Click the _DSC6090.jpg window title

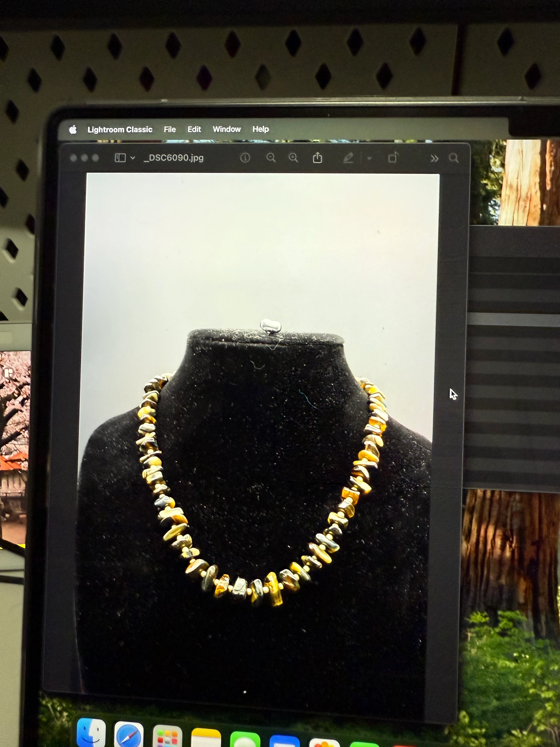[174, 158]
